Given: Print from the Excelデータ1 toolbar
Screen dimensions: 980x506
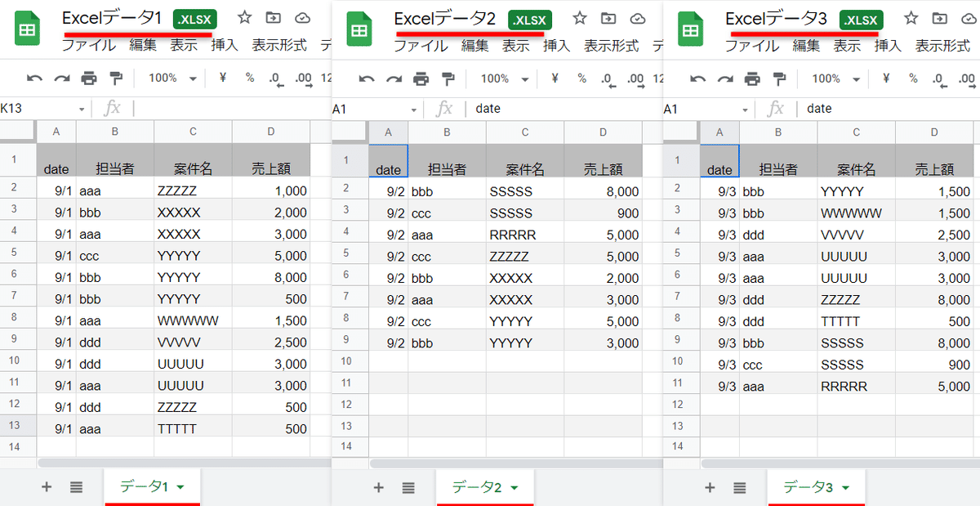Looking at the screenshot, I should point(89,78).
